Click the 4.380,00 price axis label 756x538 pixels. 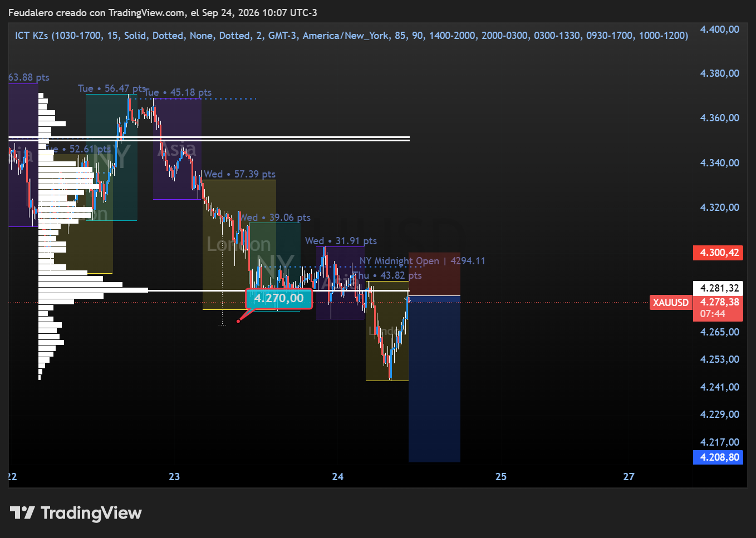pyautogui.click(x=719, y=73)
